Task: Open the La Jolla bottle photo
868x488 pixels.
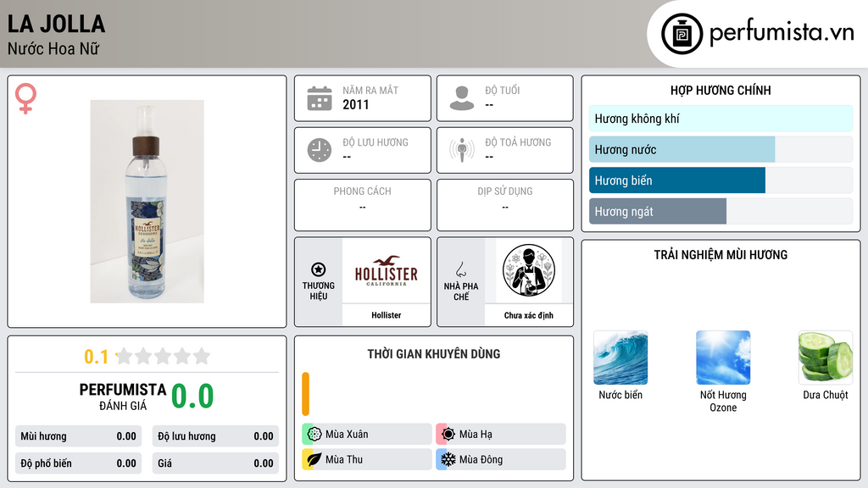Action: click(x=147, y=202)
